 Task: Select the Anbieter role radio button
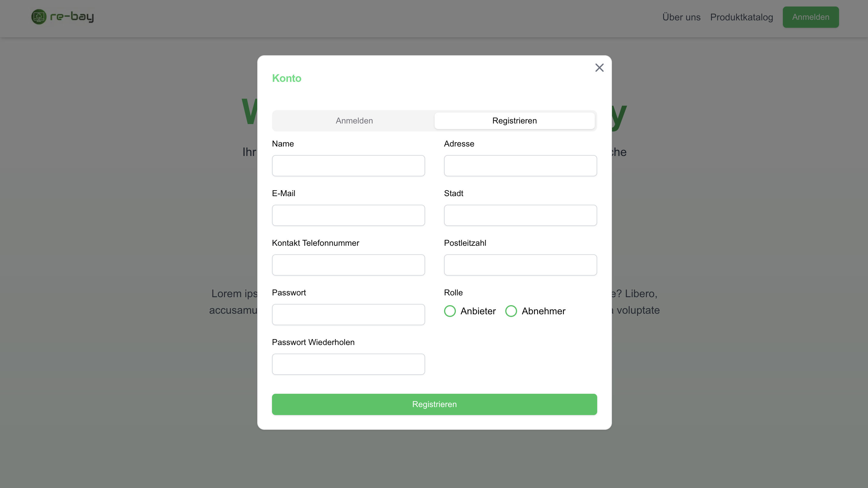(450, 311)
